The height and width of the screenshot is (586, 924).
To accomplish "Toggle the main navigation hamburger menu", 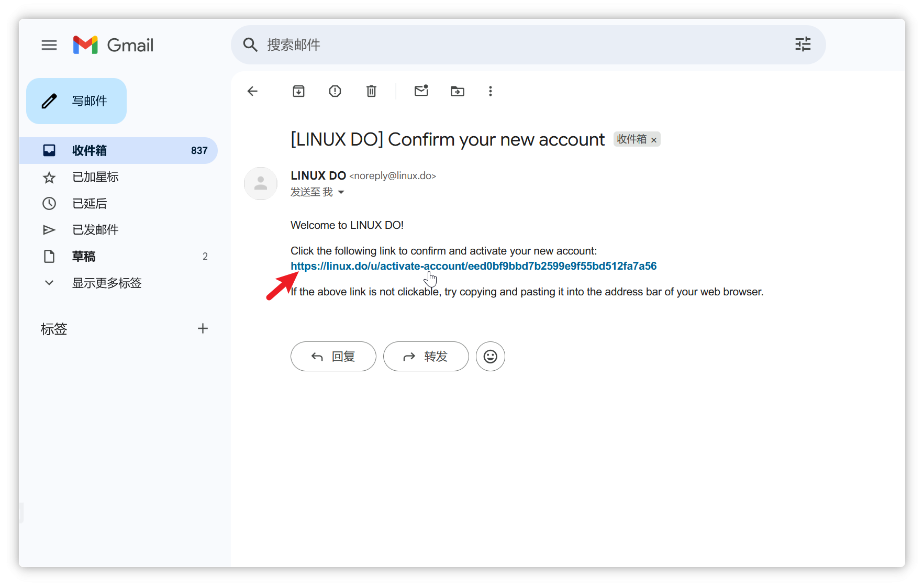I will click(49, 45).
